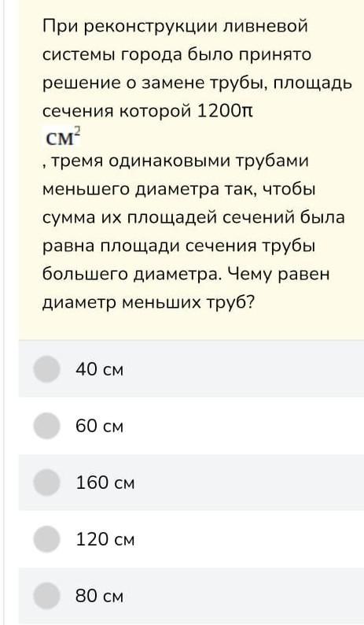Click the line 'сумма их площадей сечений была'

coord(193,218)
